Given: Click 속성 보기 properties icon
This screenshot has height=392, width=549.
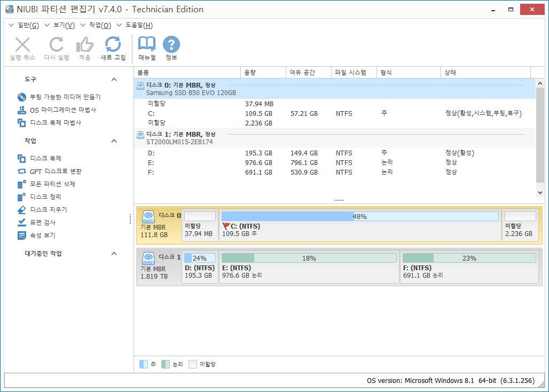Looking at the screenshot, I should 22,235.
